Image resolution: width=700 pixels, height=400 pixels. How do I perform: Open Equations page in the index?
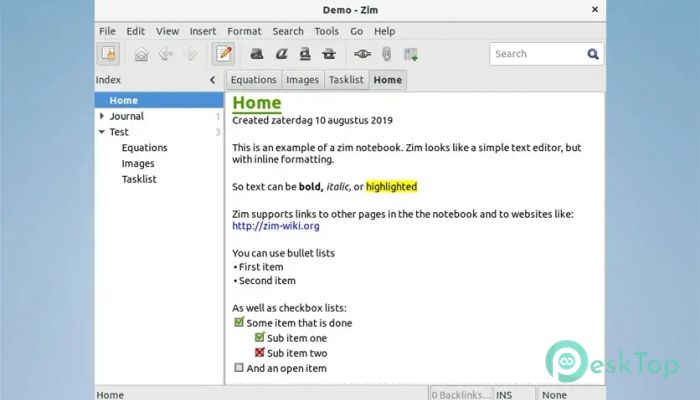click(x=145, y=148)
